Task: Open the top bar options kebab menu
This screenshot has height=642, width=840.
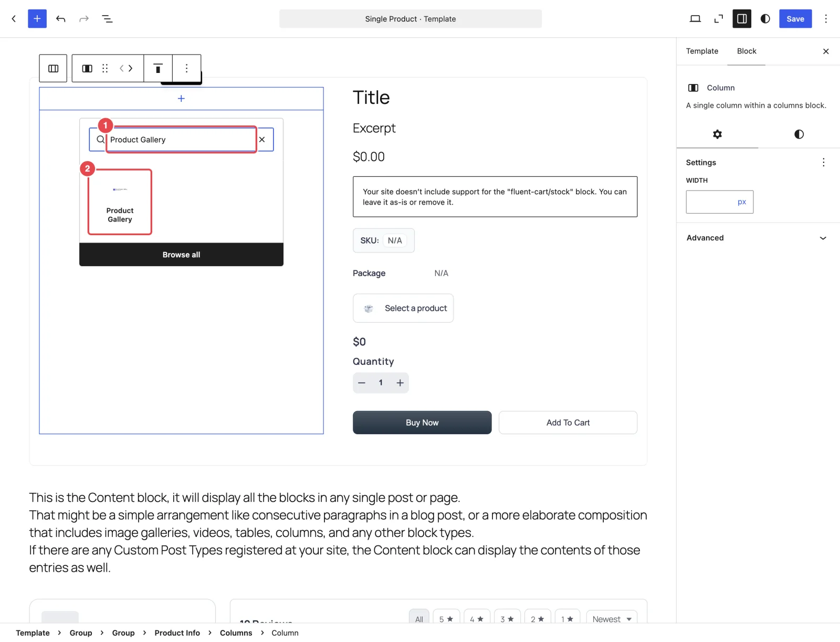Action: tap(826, 19)
